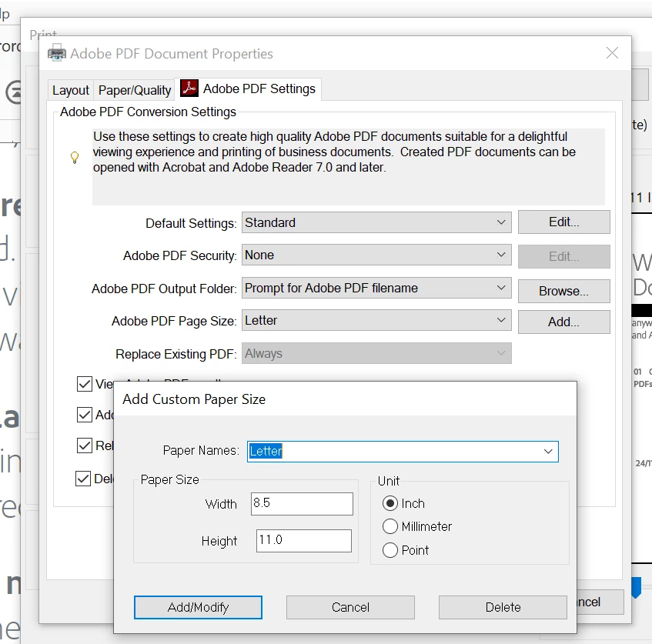Open the Paper/Quality tab
The height and width of the screenshot is (644, 652).
click(x=134, y=90)
